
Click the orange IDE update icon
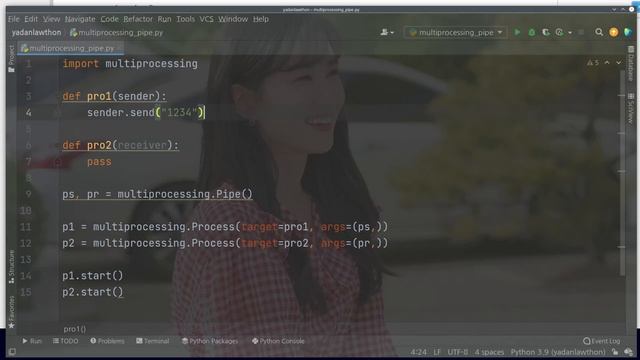pos(613,32)
